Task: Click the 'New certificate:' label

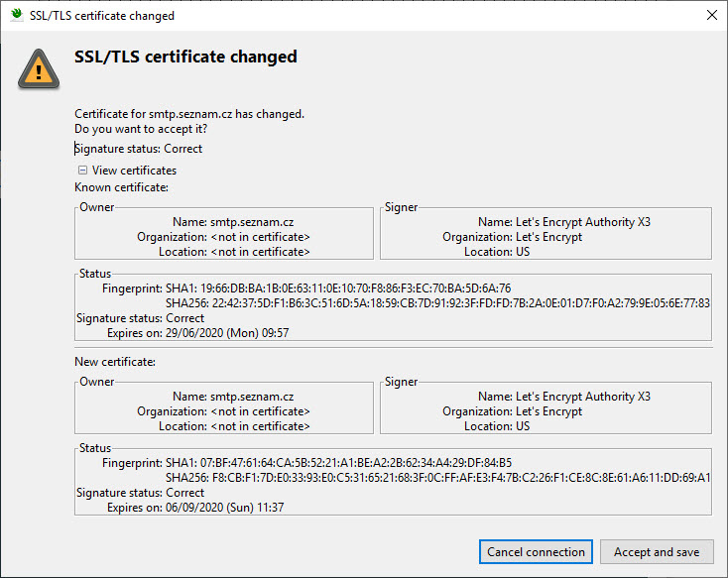Action: [115, 362]
